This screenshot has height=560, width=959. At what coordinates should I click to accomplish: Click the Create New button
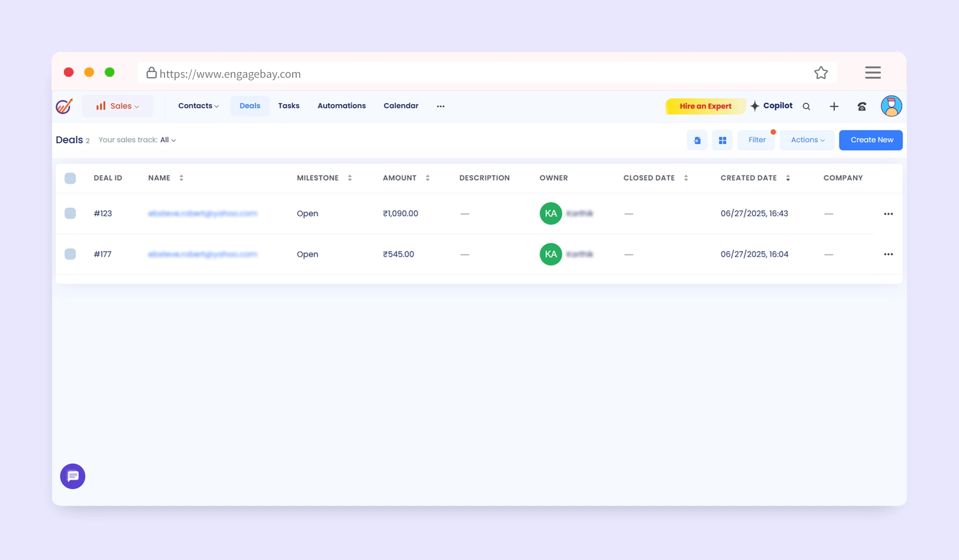click(x=871, y=140)
